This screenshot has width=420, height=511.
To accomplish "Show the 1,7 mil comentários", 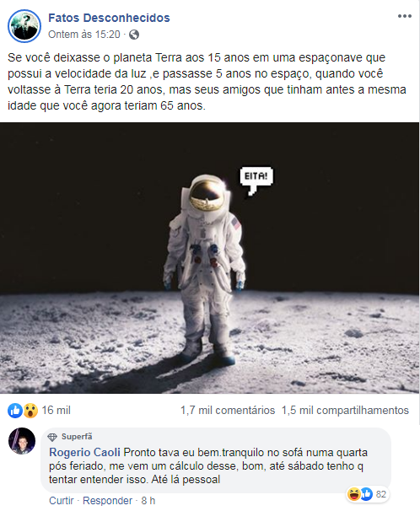I will pyautogui.click(x=228, y=411).
